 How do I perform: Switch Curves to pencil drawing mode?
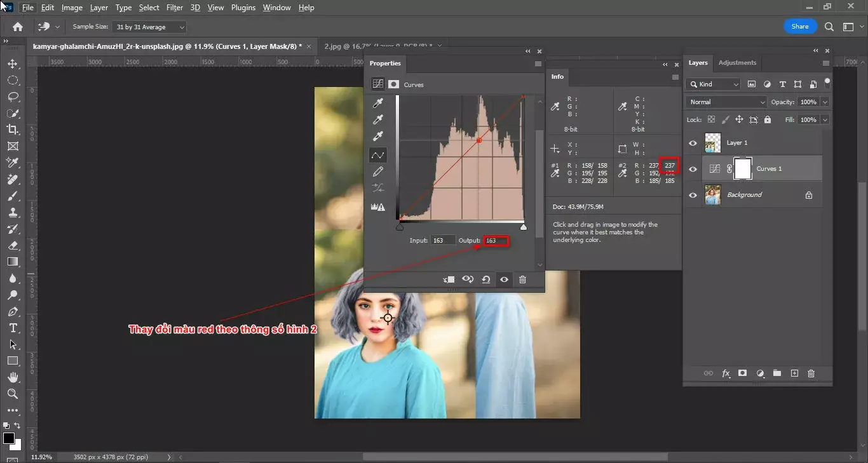coord(378,171)
